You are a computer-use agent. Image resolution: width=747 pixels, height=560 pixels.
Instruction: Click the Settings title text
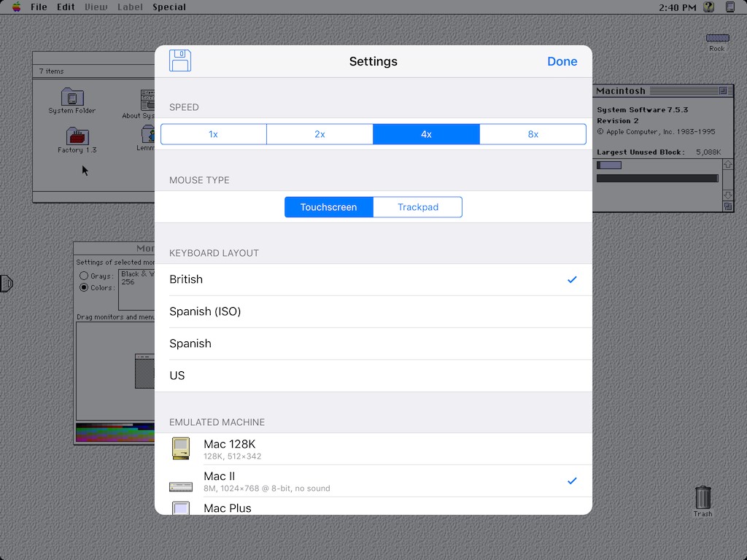tap(373, 61)
